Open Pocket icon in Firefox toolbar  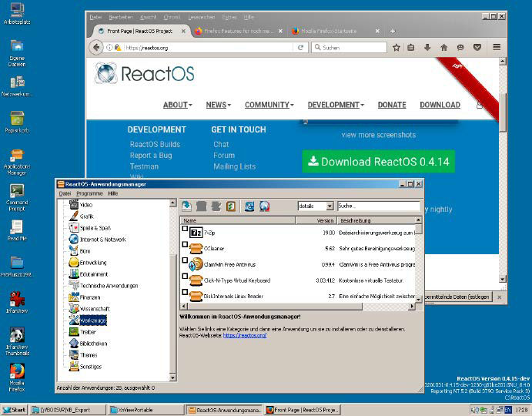tap(477, 48)
